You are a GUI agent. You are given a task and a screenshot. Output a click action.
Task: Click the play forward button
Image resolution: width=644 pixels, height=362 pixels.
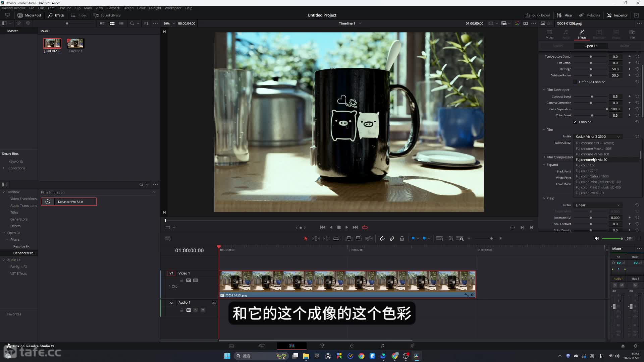click(x=347, y=227)
